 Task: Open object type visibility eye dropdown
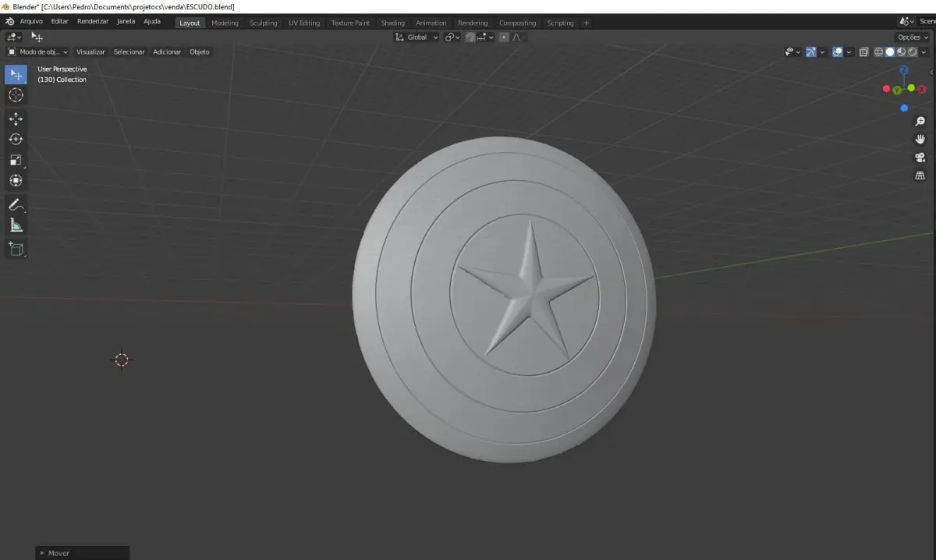792,51
